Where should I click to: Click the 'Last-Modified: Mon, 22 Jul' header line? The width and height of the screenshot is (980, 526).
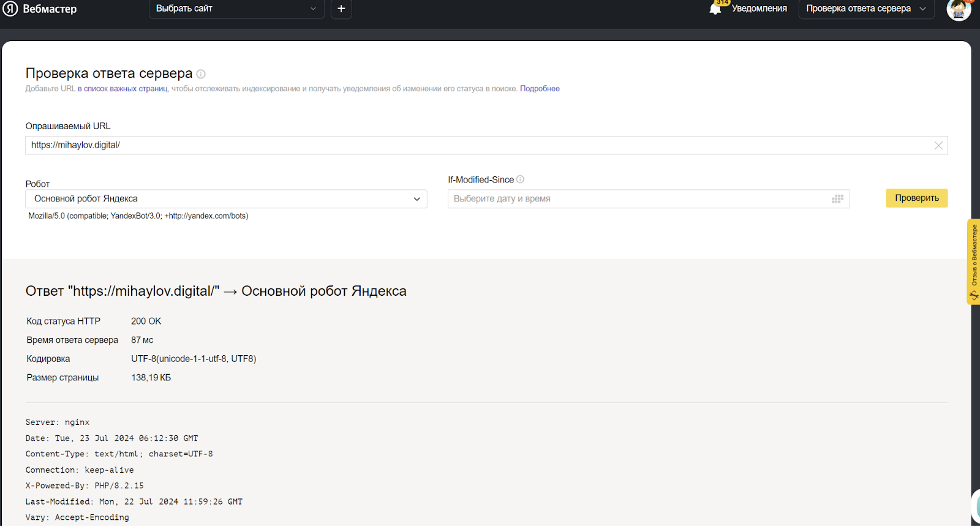[134, 502]
